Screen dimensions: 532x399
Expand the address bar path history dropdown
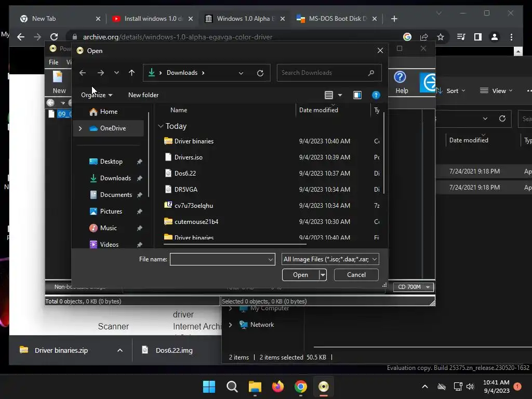[241, 73]
